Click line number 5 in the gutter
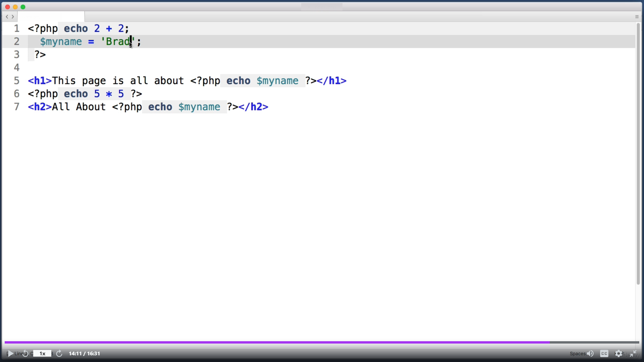 (16, 81)
